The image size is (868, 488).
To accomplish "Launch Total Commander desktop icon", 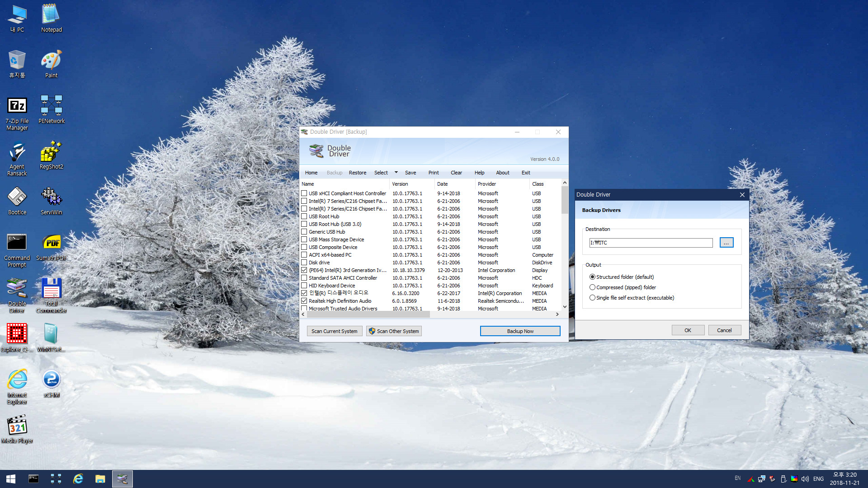I will pyautogui.click(x=52, y=296).
